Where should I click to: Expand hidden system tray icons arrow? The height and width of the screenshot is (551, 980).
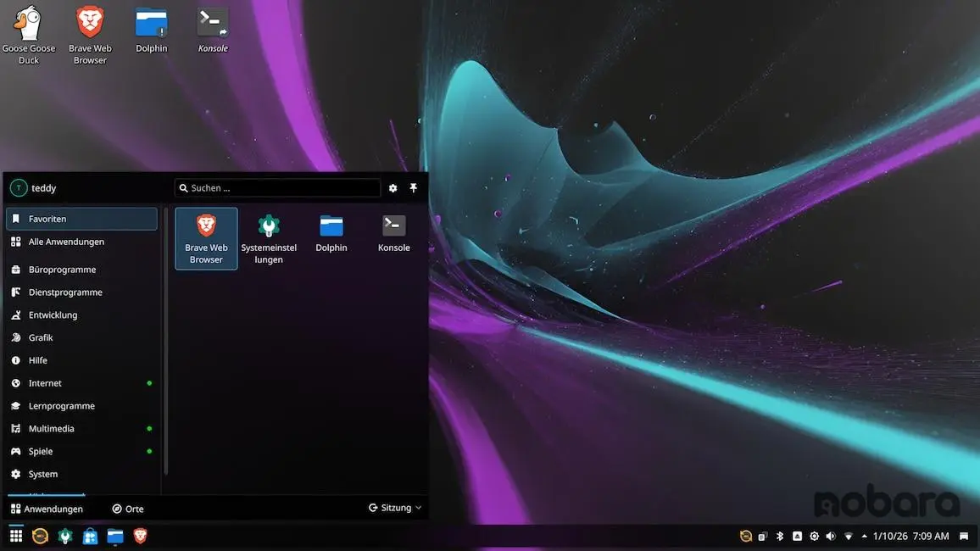(864, 536)
